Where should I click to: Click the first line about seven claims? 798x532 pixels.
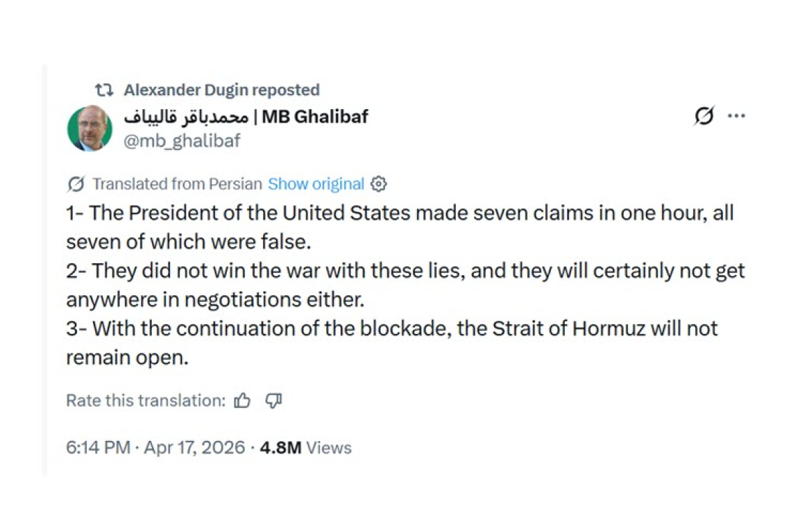pyautogui.click(x=399, y=212)
